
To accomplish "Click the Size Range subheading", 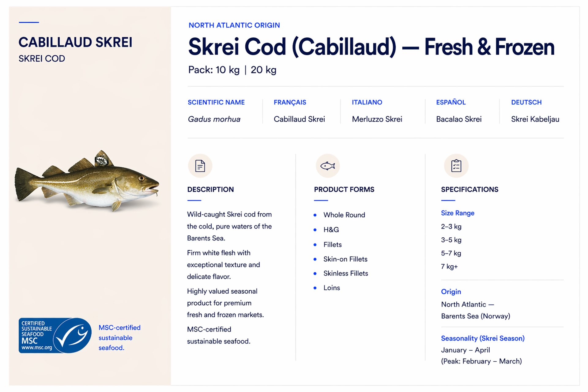I will coord(458,213).
